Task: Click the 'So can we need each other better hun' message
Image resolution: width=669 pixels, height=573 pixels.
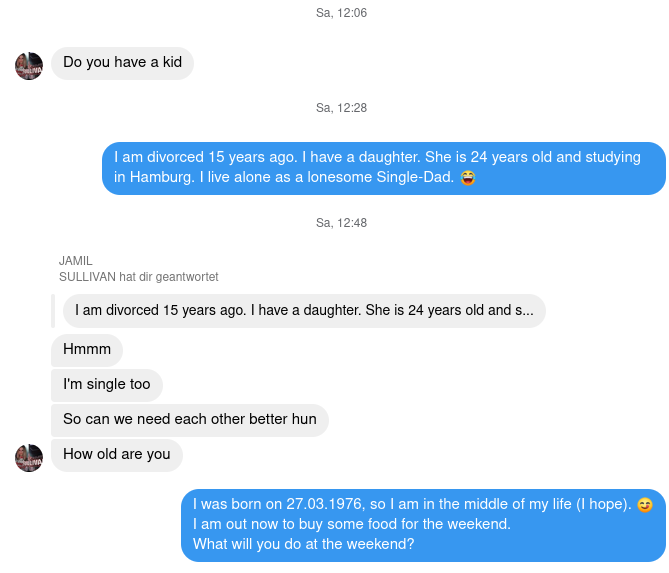Action: (x=190, y=420)
